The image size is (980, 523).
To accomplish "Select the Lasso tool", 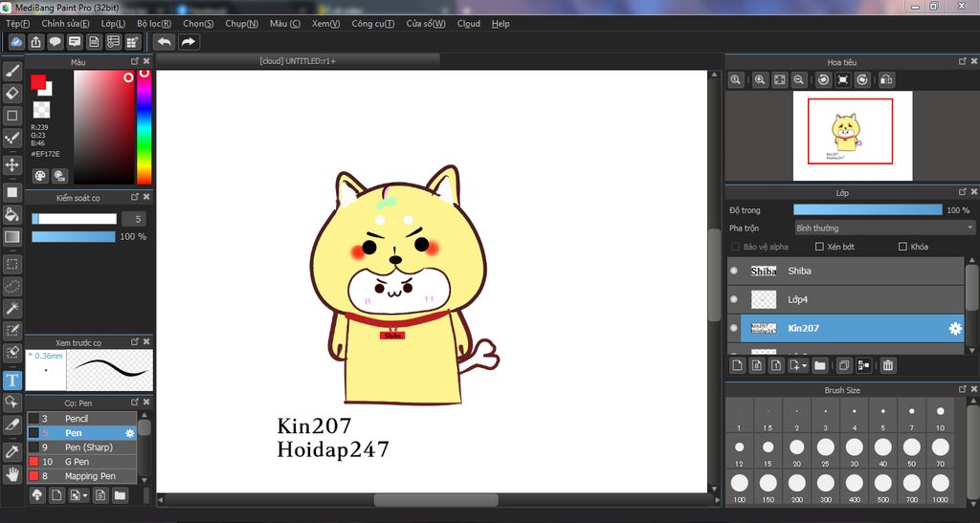I will pyautogui.click(x=11, y=287).
